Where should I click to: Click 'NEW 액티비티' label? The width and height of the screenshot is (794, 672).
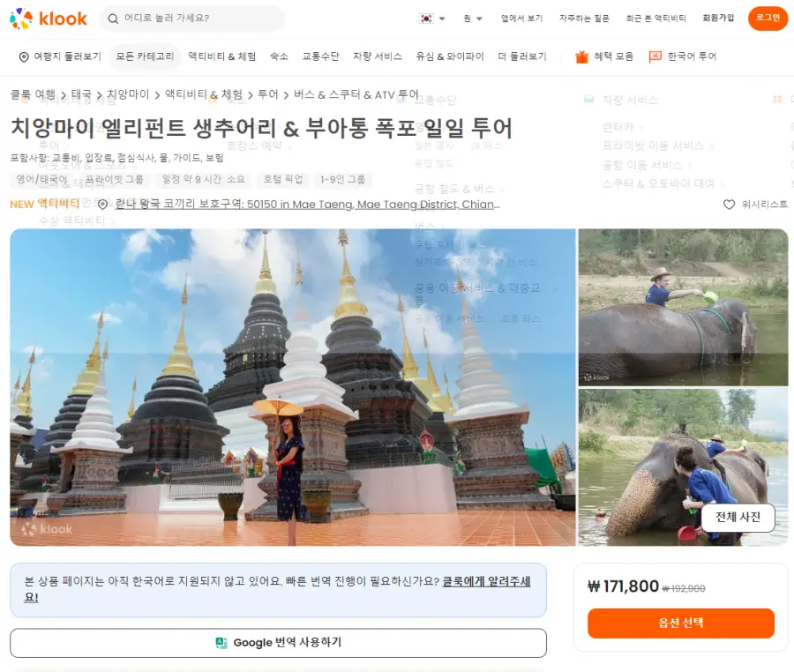pos(45,204)
